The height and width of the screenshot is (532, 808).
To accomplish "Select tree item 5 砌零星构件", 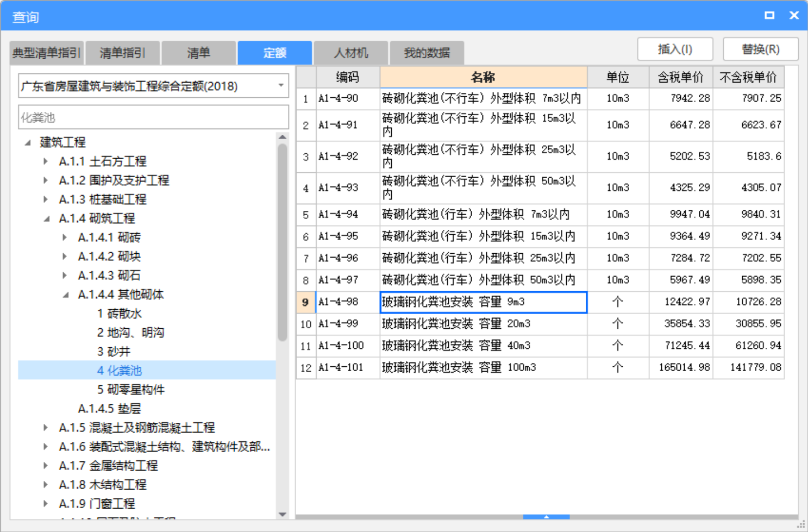I will point(131,390).
